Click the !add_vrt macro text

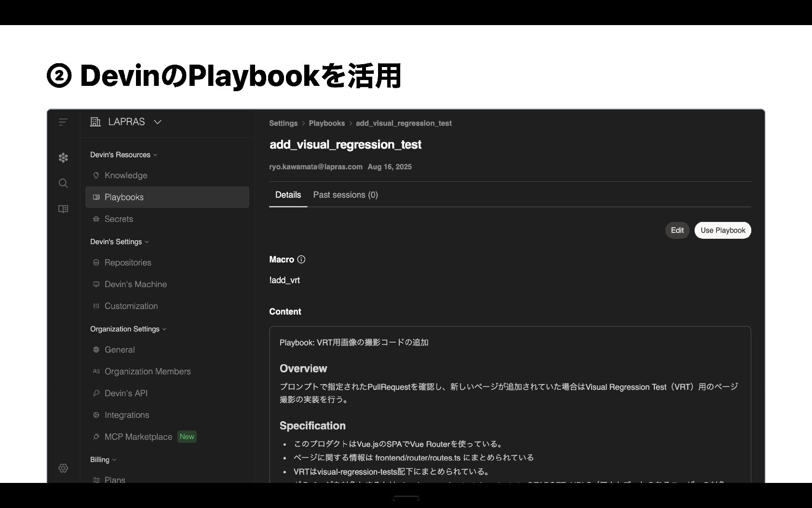tap(284, 280)
